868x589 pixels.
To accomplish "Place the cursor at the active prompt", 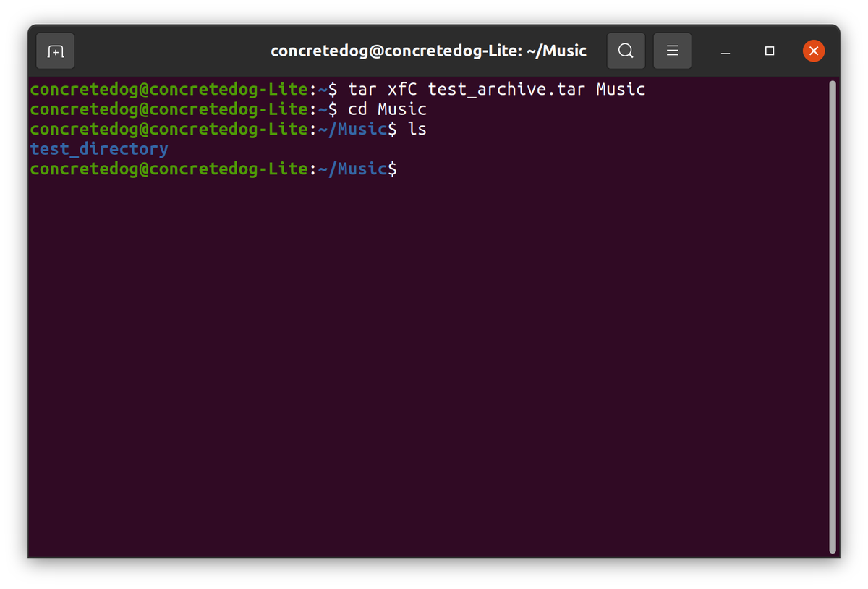I will coord(405,168).
